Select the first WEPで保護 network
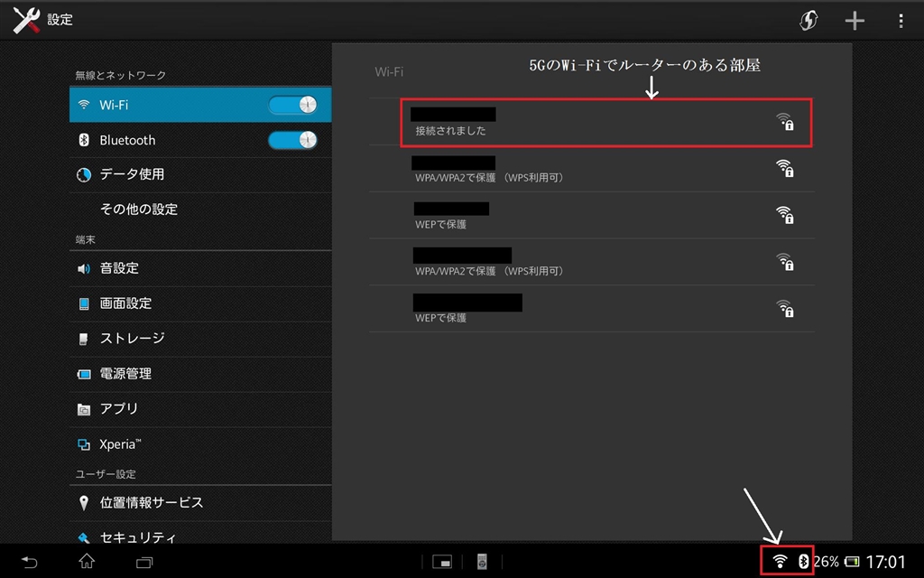 (x=592, y=215)
